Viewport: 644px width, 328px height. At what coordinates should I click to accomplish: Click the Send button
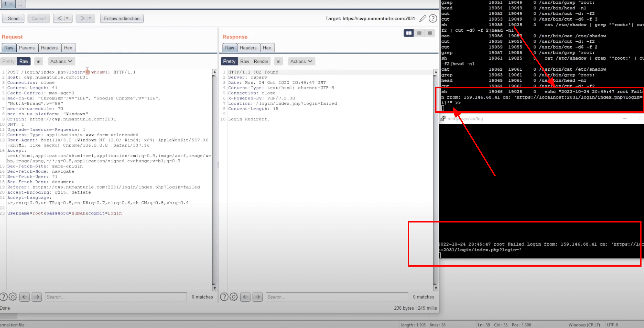point(13,18)
